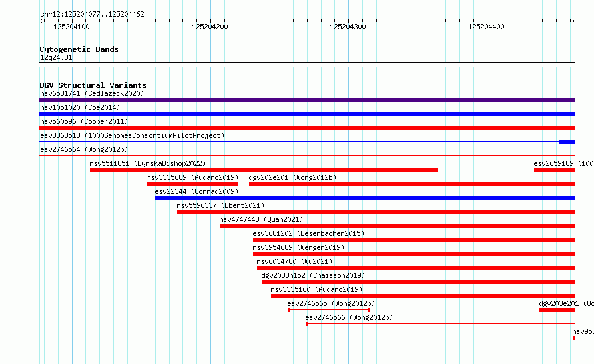Open esv3681202 (Besenbacher2015) label
Image resolution: width=594 pixels, height=364 pixels.
click(308, 233)
